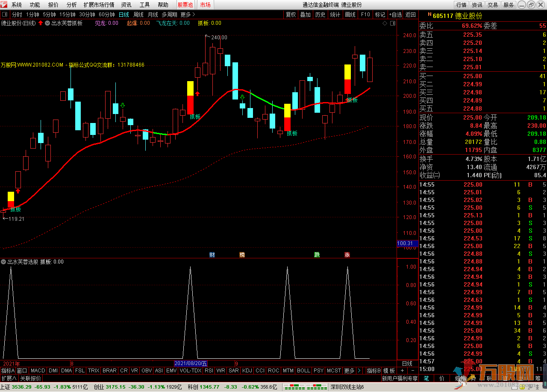The width and height of the screenshot is (547, 392).
Task: Click the blue 财 marker on timeline
Action: [x=212, y=255]
